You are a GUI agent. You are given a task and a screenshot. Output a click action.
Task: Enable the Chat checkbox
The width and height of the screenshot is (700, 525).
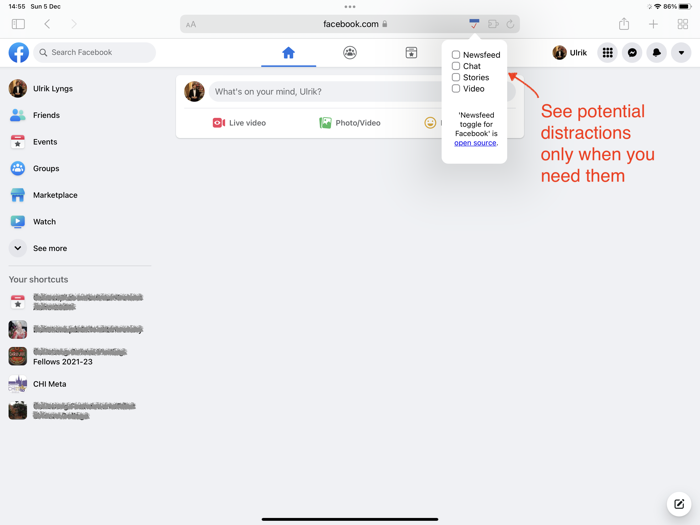pyautogui.click(x=456, y=66)
